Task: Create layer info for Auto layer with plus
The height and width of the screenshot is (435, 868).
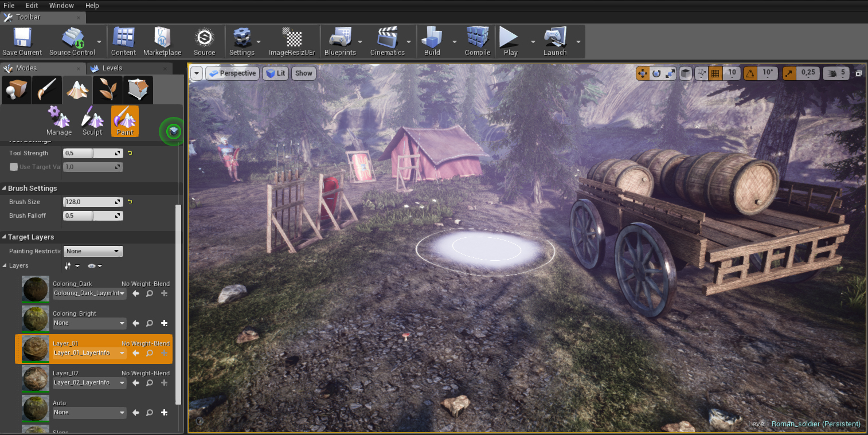Action: click(x=164, y=413)
